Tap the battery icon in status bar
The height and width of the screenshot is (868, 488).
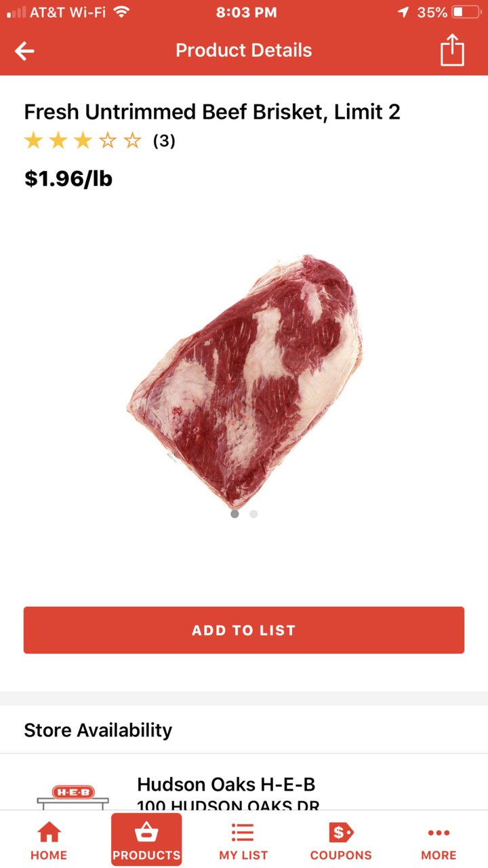[466, 12]
